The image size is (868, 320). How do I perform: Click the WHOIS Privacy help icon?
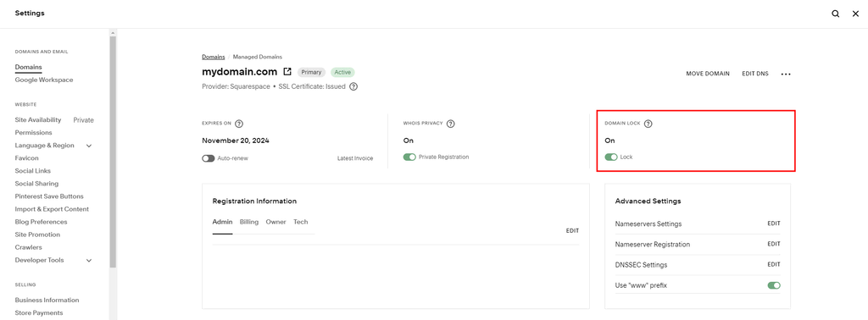(x=451, y=124)
